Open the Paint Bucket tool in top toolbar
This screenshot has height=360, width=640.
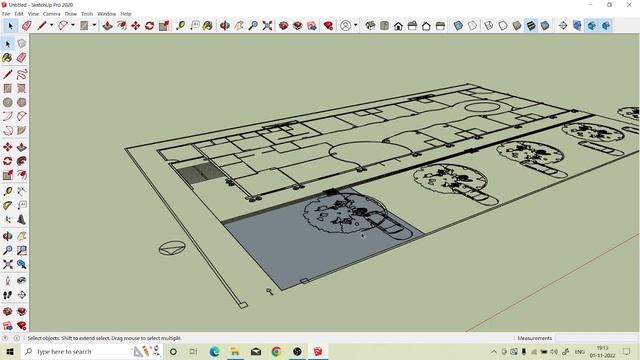coord(208,26)
